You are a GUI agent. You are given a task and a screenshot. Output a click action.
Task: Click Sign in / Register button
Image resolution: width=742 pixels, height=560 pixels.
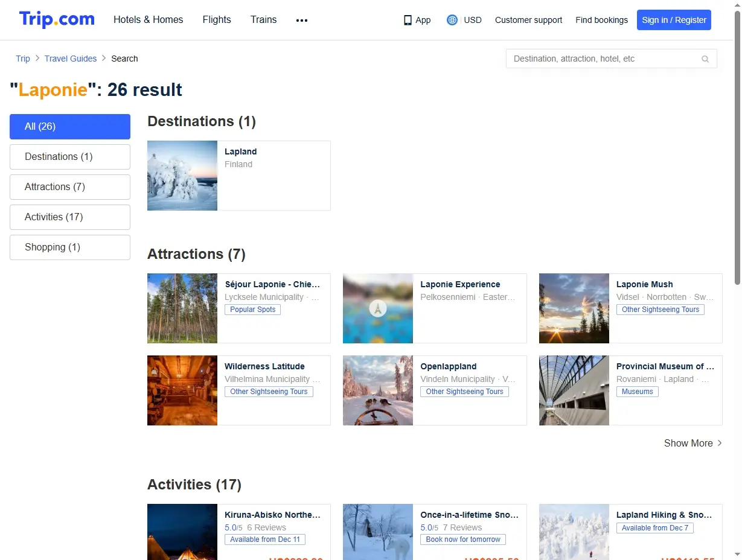(x=674, y=20)
